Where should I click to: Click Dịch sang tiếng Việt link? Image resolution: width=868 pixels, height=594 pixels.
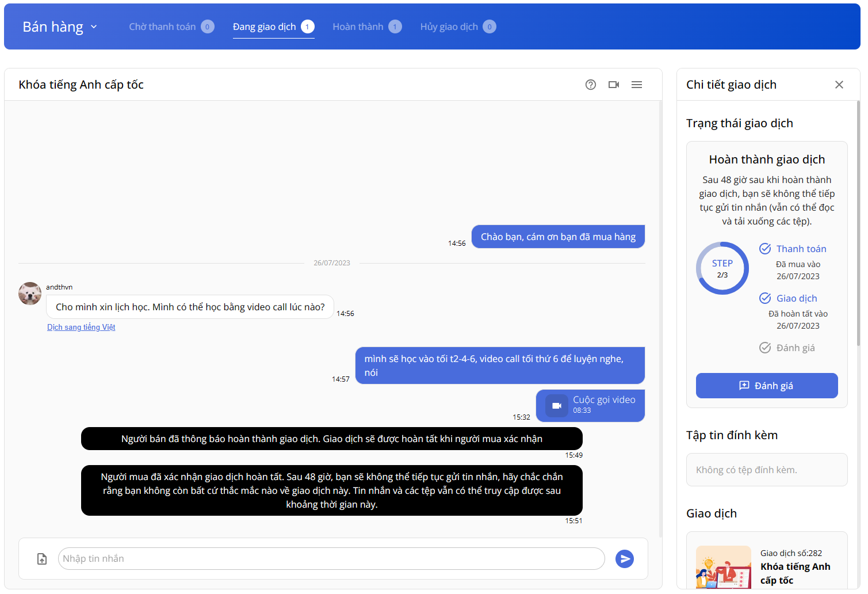click(x=81, y=327)
